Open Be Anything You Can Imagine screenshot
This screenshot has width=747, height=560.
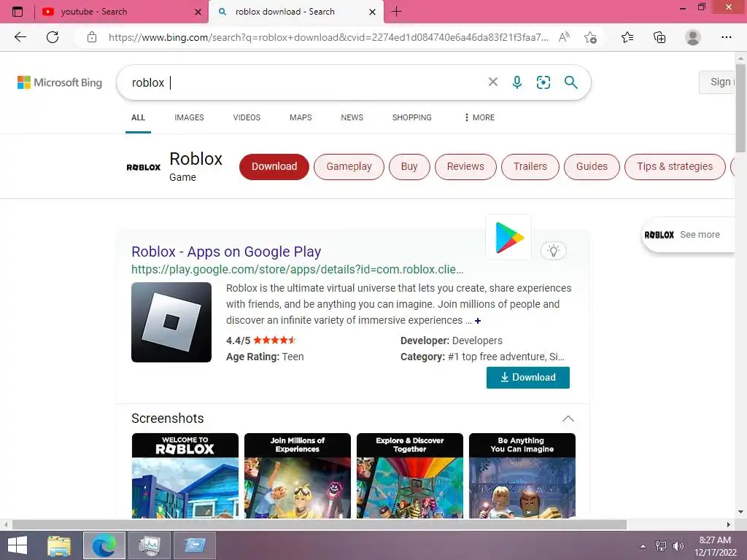coord(522,475)
